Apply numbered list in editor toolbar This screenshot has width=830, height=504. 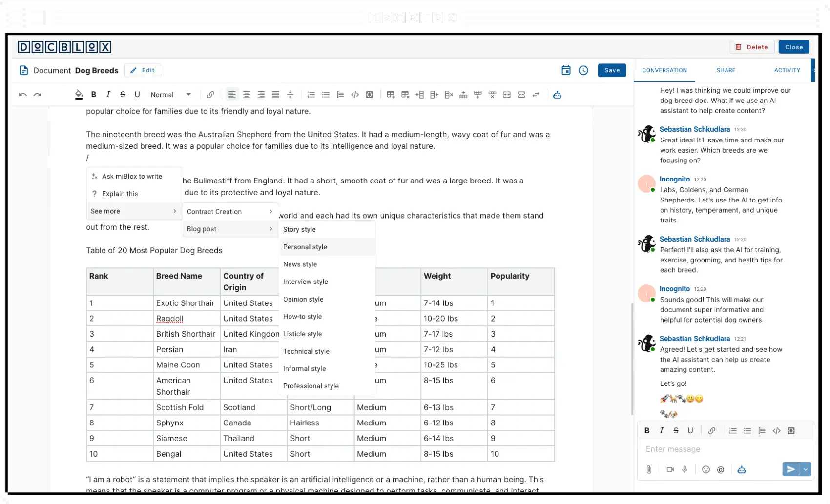click(311, 95)
